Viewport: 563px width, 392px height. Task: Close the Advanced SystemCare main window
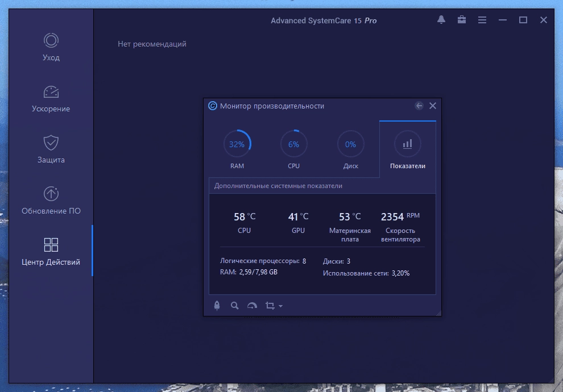[544, 20]
